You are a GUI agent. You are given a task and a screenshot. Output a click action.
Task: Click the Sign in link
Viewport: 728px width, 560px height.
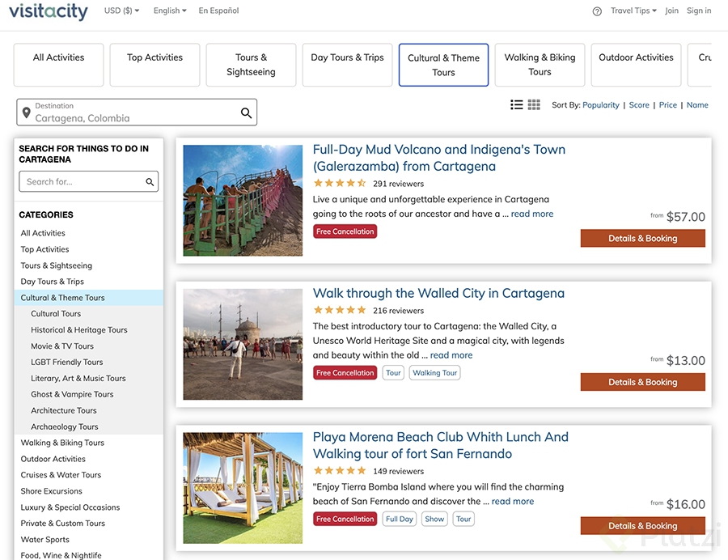[699, 11]
